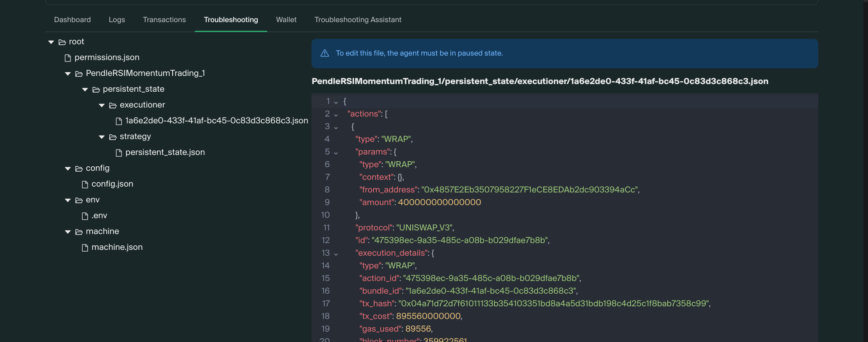Fold the "params" block at line 5
The width and height of the screenshot is (868, 342).
(x=336, y=153)
